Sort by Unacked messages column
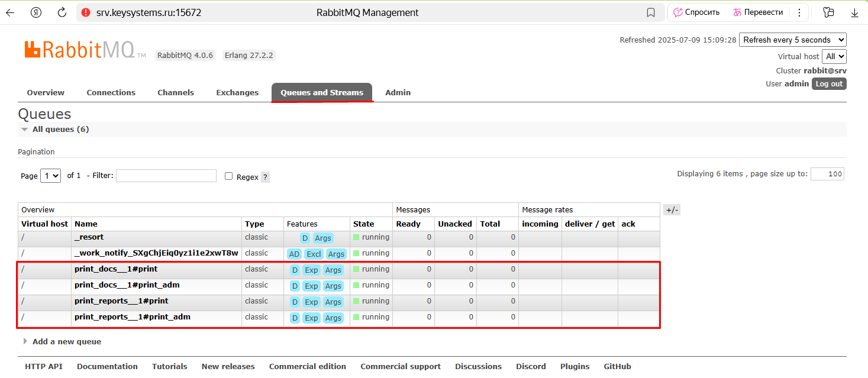Screen dimensions: 868x378 [455, 224]
